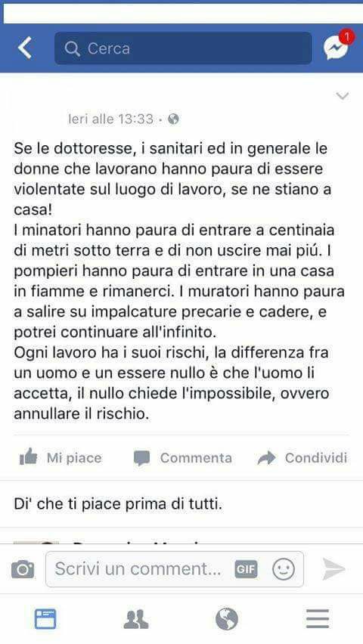Screen dimensions: 363x644
Task: Click the Scrivi un commento field
Action: [x=174, y=569]
